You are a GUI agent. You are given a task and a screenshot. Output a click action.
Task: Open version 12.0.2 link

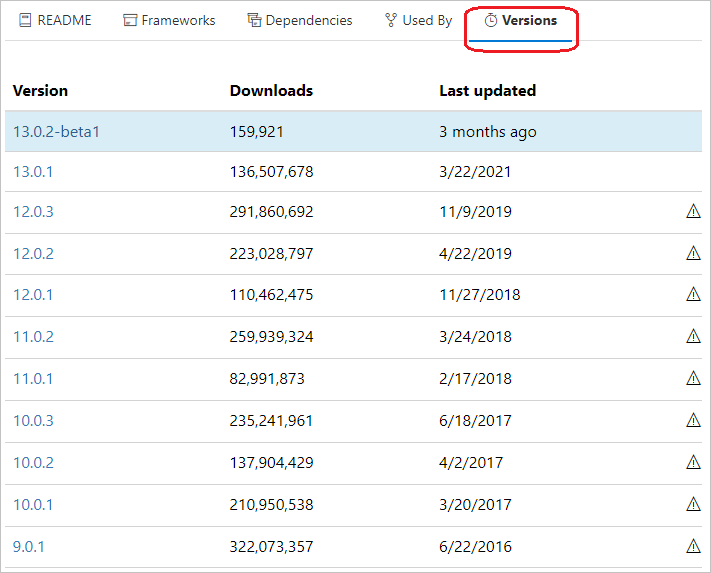tap(33, 253)
